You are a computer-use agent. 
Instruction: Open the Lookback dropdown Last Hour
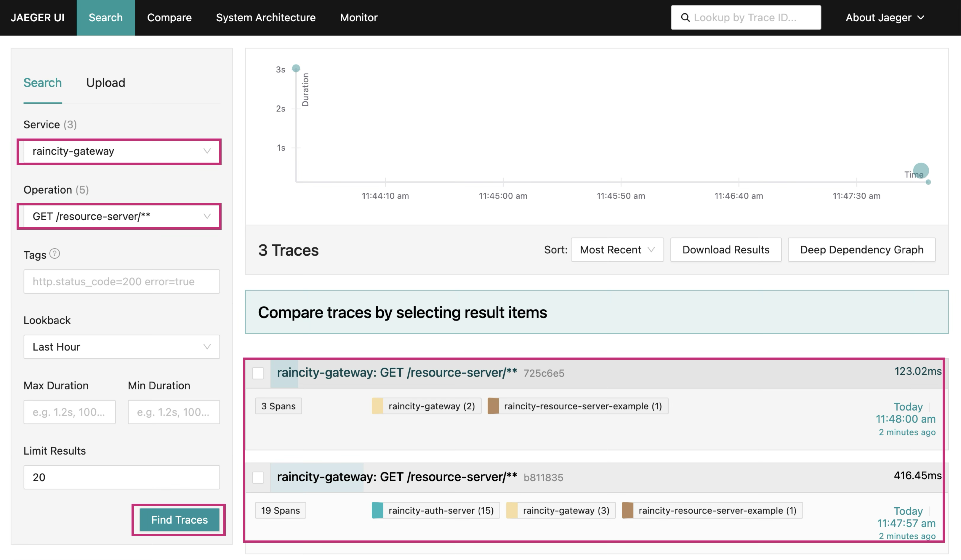[x=122, y=347]
